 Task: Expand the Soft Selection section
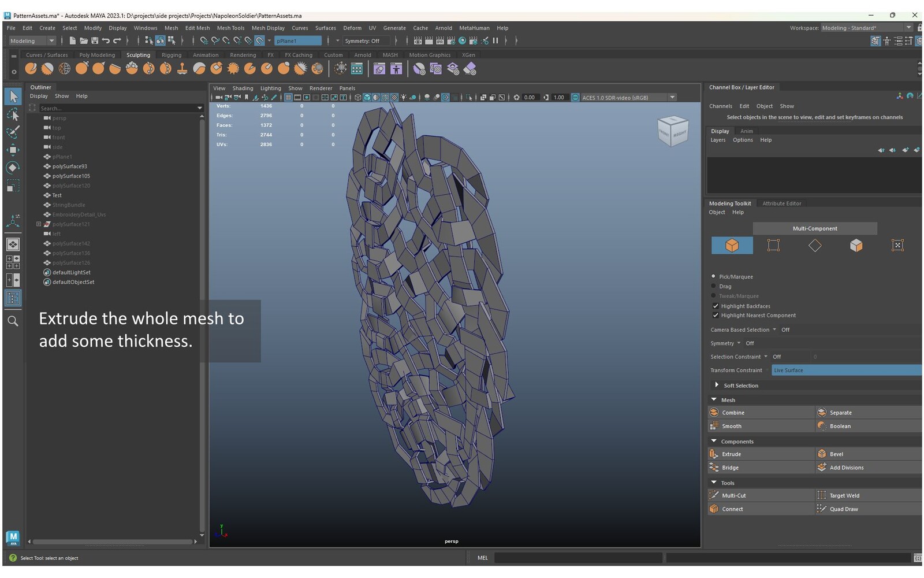click(717, 386)
